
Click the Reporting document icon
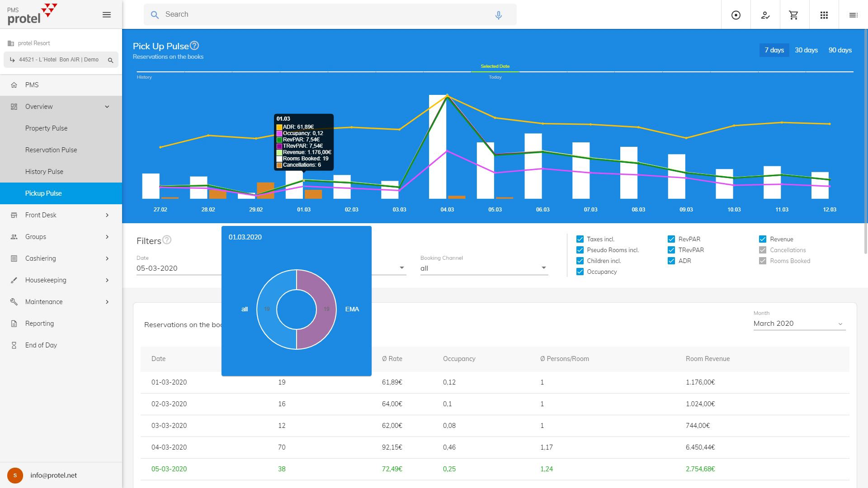click(x=14, y=323)
